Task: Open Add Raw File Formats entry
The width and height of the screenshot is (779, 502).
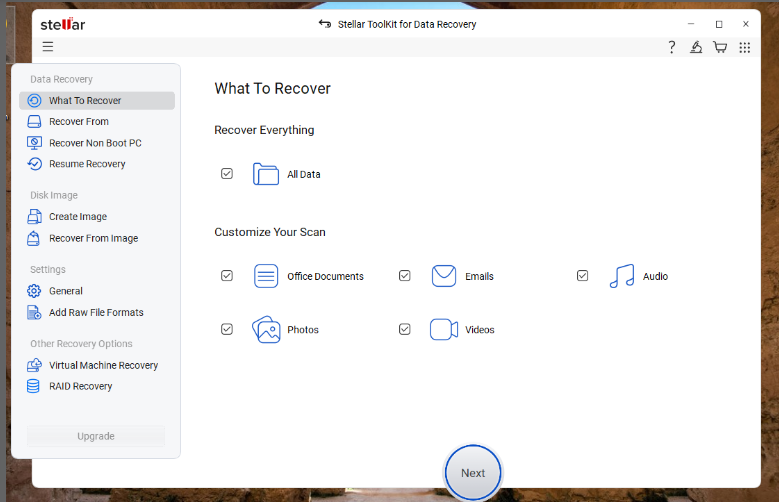Action: pos(97,313)
